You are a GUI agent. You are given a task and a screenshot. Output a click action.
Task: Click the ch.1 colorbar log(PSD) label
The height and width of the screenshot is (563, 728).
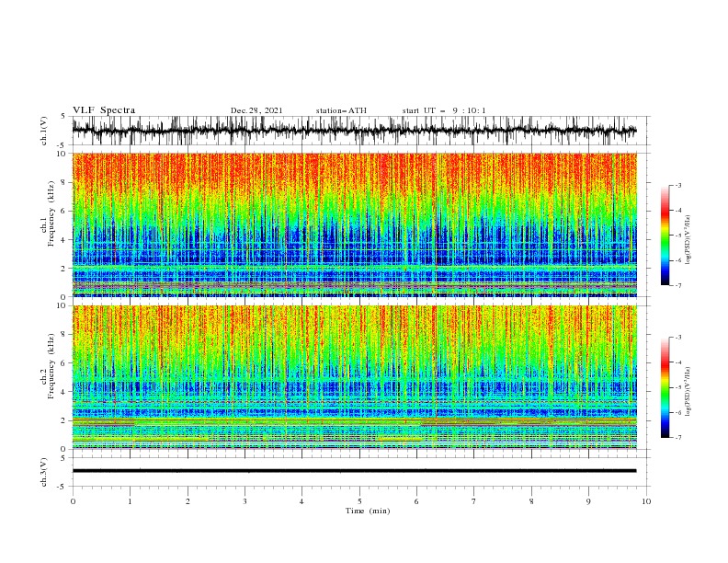[688, 240]
